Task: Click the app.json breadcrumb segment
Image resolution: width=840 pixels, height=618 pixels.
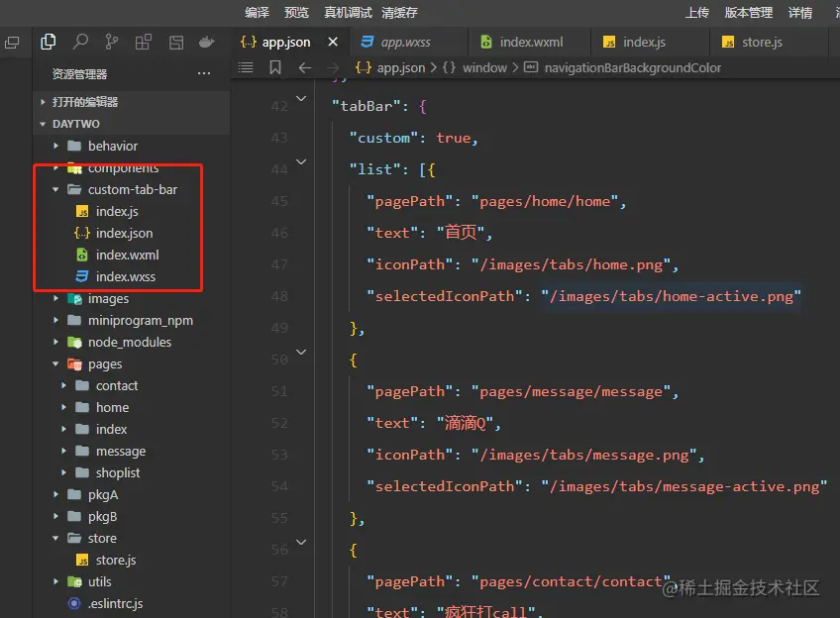Action: click(390, 68)
